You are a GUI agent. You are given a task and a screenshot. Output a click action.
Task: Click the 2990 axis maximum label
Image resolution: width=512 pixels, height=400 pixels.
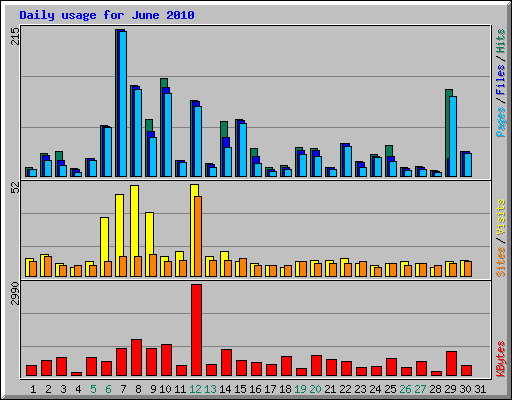tap(15, 293)
